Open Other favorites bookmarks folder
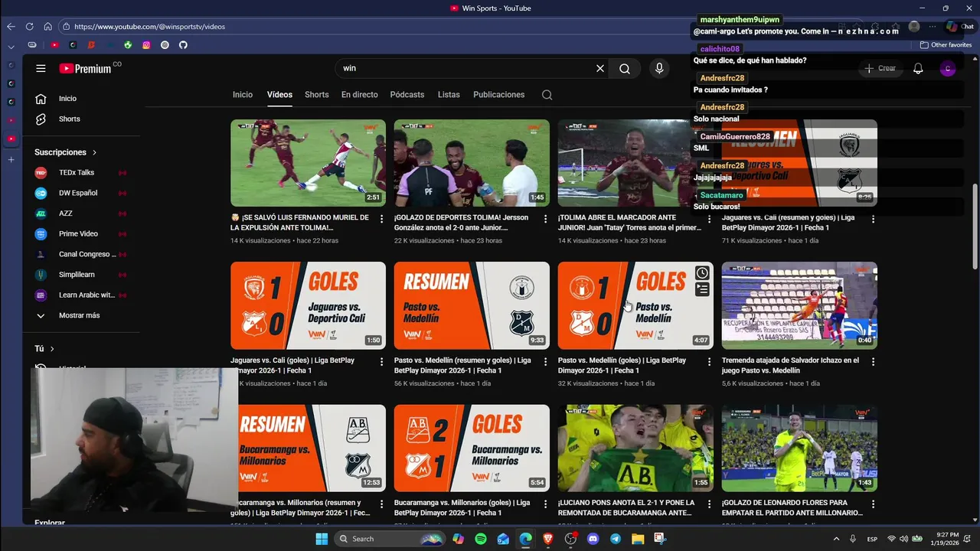The height and width of the screenshot is (551, 980). (946, 45)
